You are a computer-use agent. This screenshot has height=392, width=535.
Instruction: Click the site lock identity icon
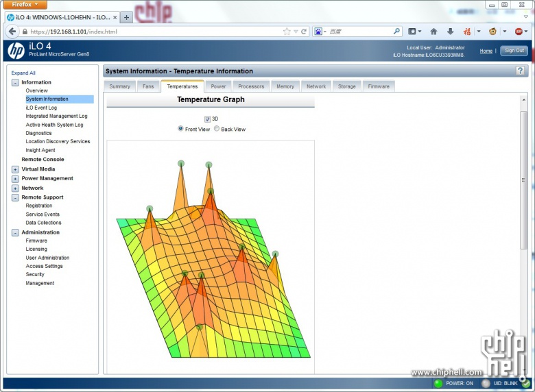point(25,32)
